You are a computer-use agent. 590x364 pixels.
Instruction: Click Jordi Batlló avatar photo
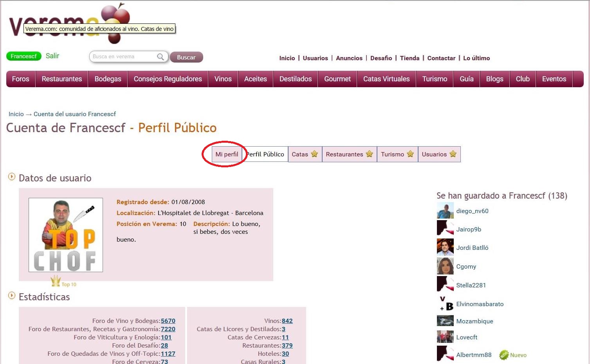pos(445,247)
